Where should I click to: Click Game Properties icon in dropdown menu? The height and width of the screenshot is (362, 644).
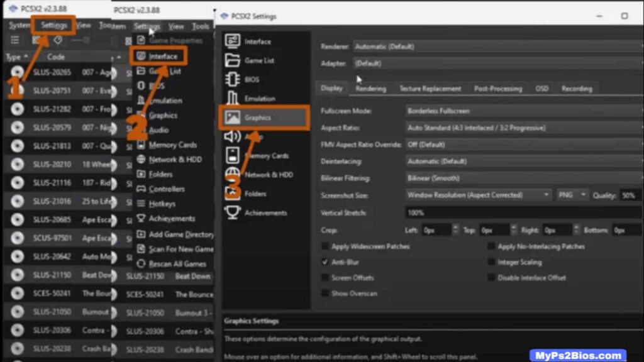[141, 40]
